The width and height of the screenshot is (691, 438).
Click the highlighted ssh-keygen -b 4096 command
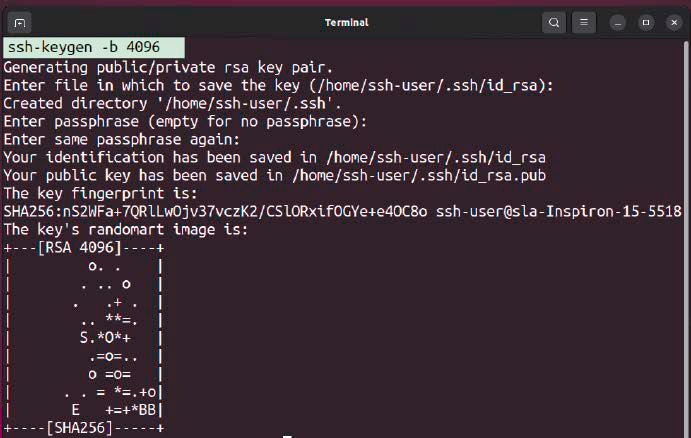pos(94,48)
